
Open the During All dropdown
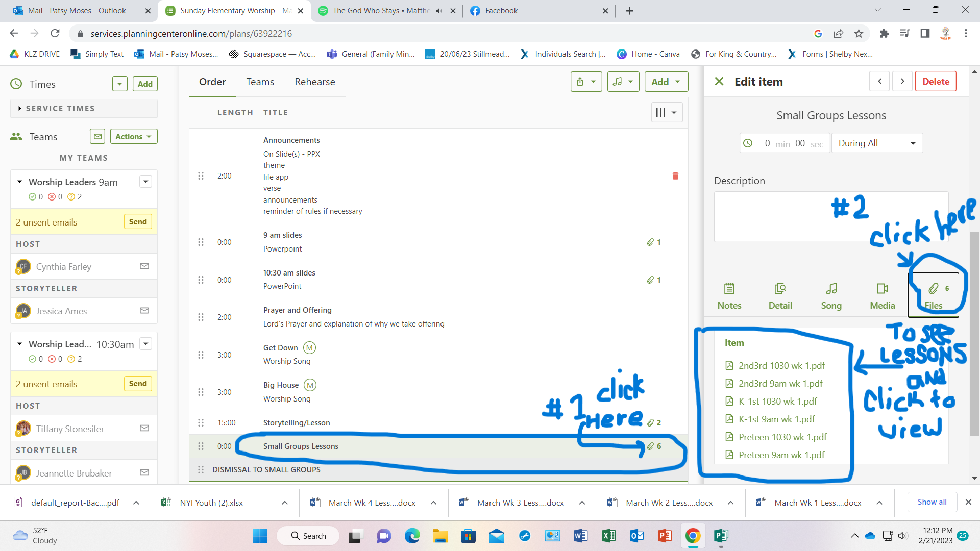click(877, 143)
